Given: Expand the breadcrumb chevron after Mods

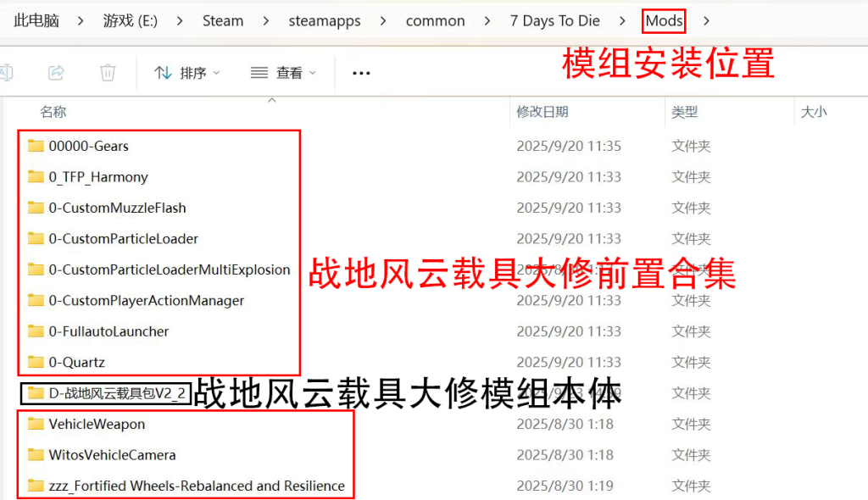Looking at the screenshot, I should point(706,20).
